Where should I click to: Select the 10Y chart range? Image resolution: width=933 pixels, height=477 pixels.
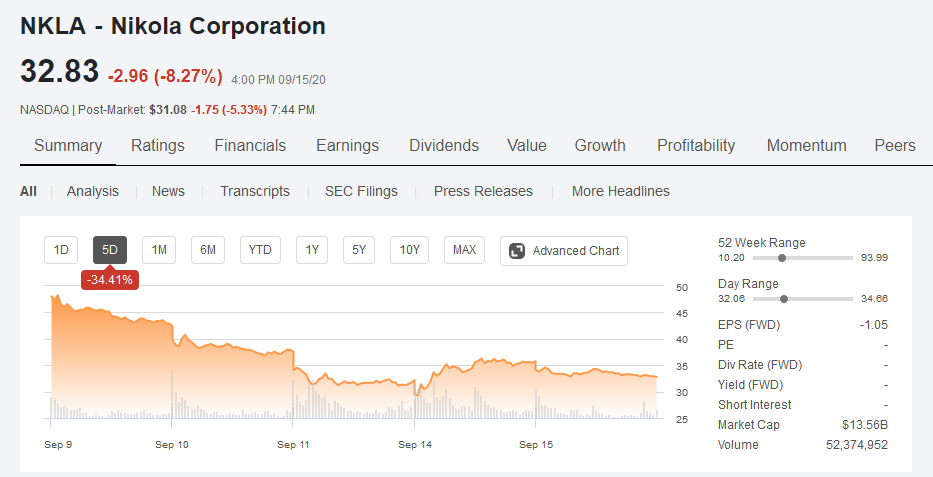coord(409,250)
